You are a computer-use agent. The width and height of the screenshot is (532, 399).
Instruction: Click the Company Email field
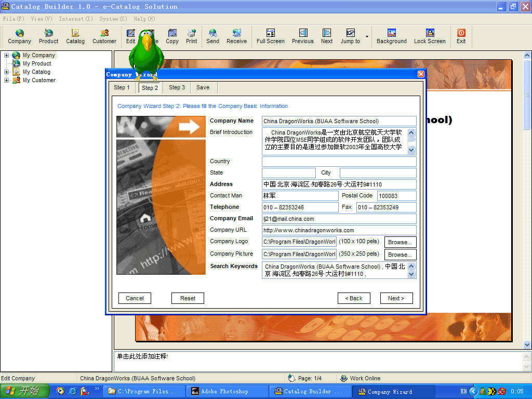click(339, 219)
